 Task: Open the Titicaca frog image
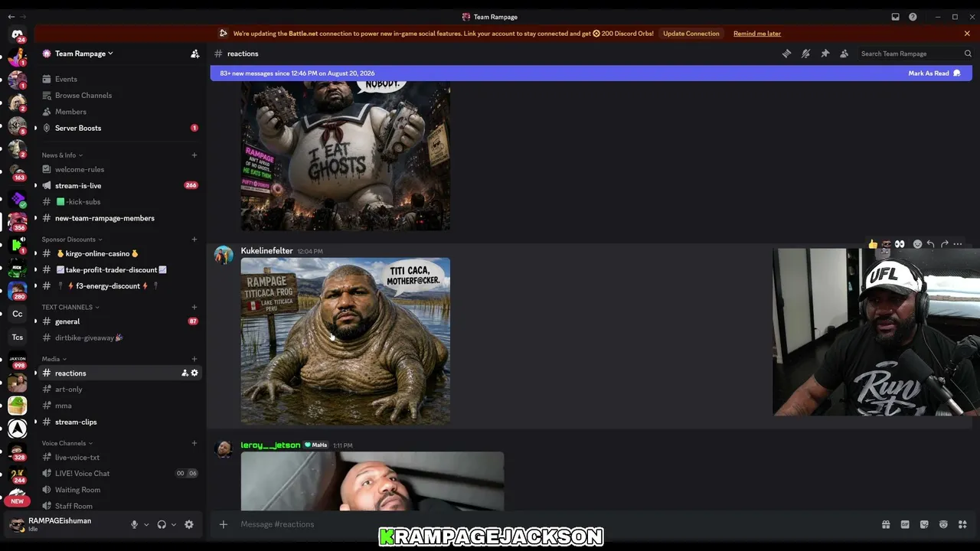point(345,341)
